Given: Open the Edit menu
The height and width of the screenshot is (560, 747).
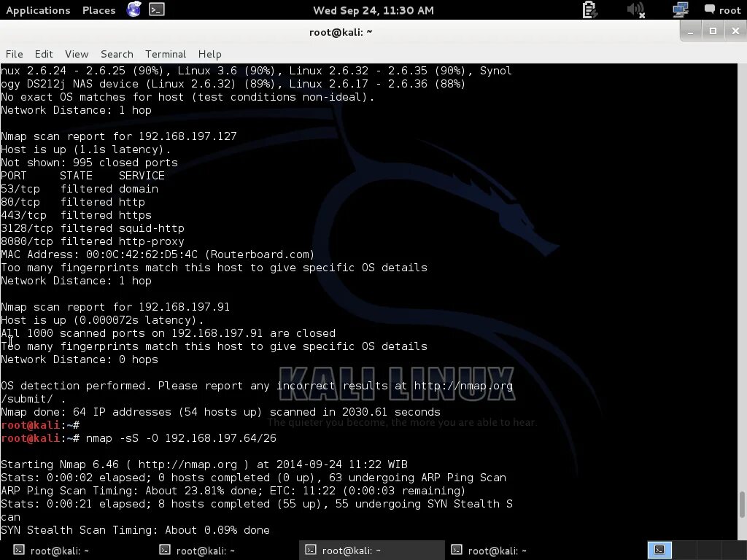Looking at the screenshot, I should point(44,54).
